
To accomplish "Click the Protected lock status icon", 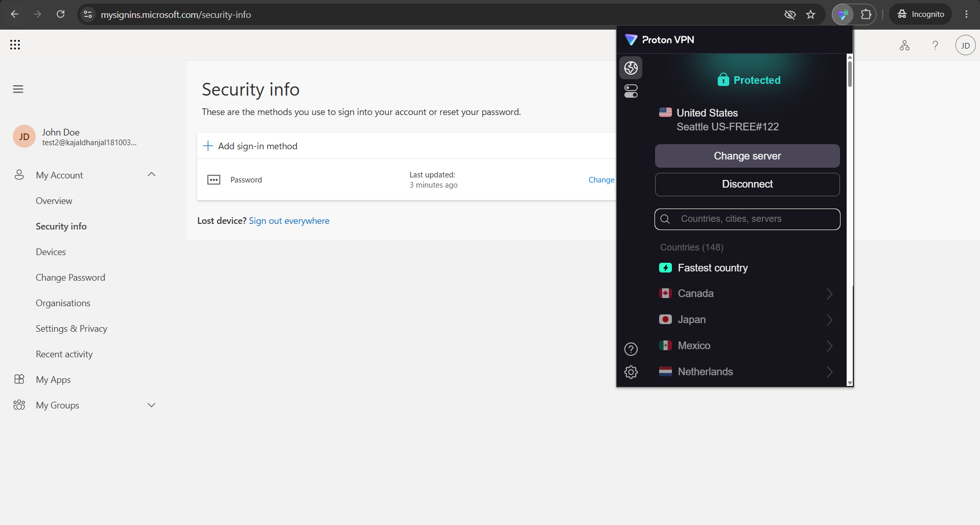I will pyautogui.click(x=723, y=80).
